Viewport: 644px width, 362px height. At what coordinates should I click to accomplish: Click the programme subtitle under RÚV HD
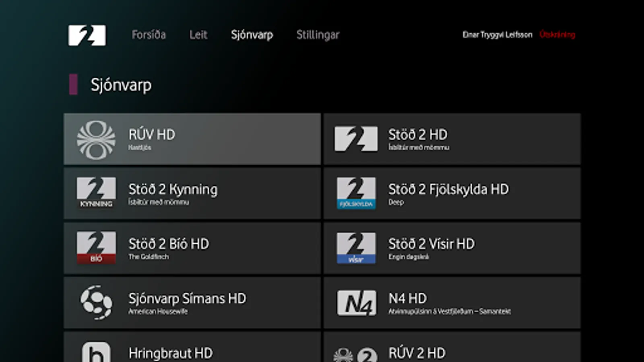tap(140, 148)
